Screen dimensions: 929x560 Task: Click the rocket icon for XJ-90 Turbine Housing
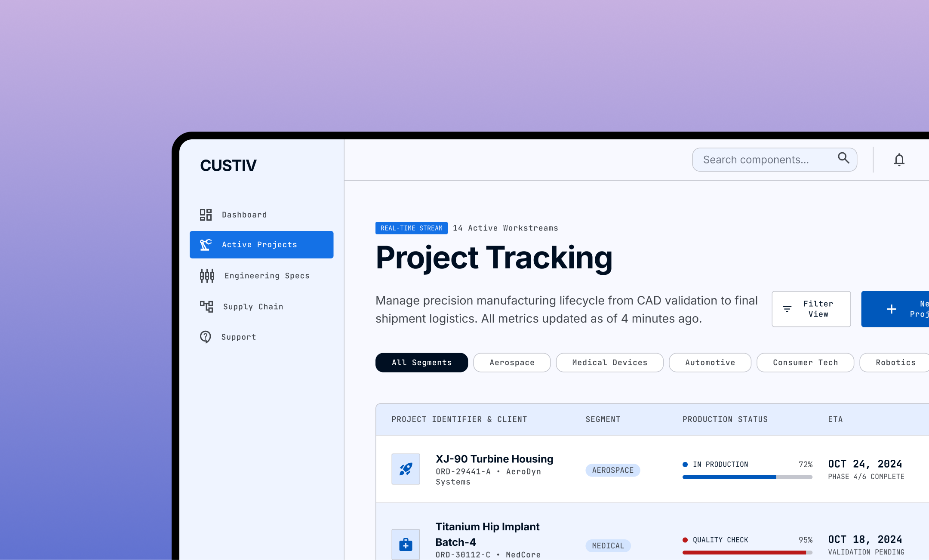[406, 469]
